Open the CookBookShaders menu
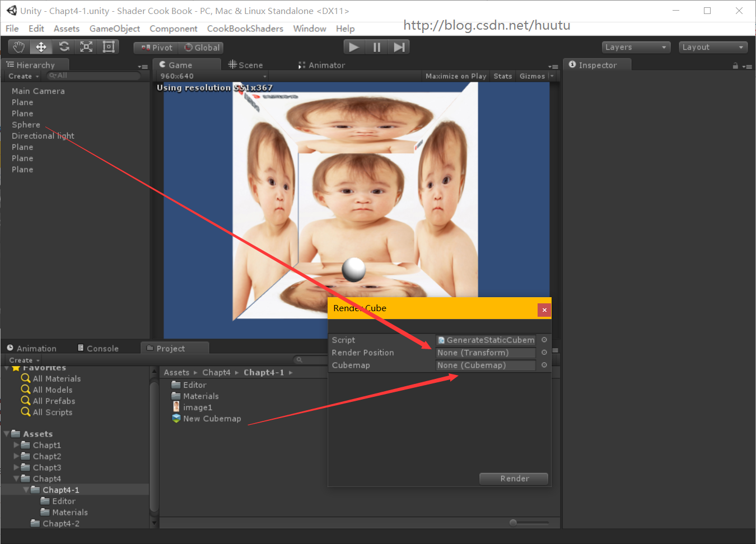Viewport: 756px width, 544px height. (x=245, y=29)
